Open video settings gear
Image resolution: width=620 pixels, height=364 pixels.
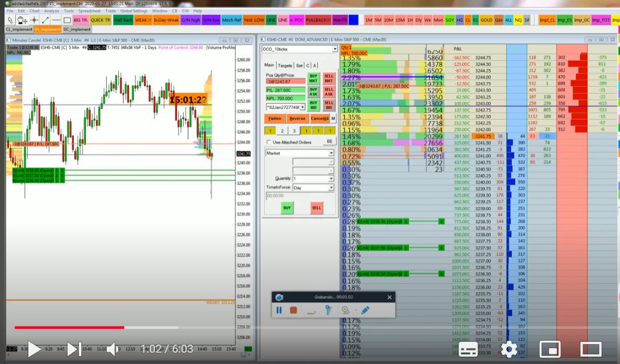click(x=509, y=349)
